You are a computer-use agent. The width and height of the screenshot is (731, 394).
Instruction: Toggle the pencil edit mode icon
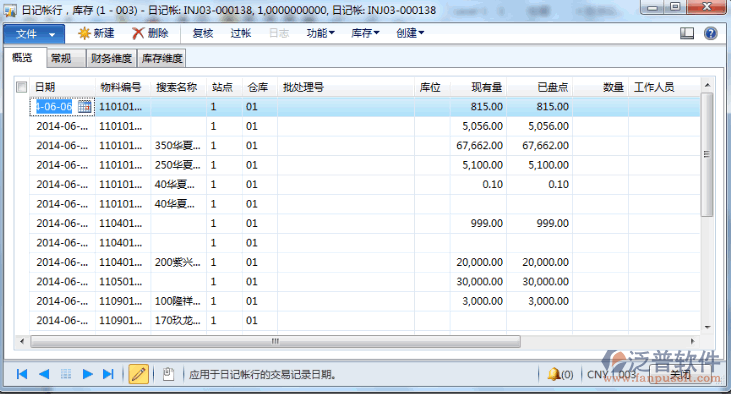138,374
